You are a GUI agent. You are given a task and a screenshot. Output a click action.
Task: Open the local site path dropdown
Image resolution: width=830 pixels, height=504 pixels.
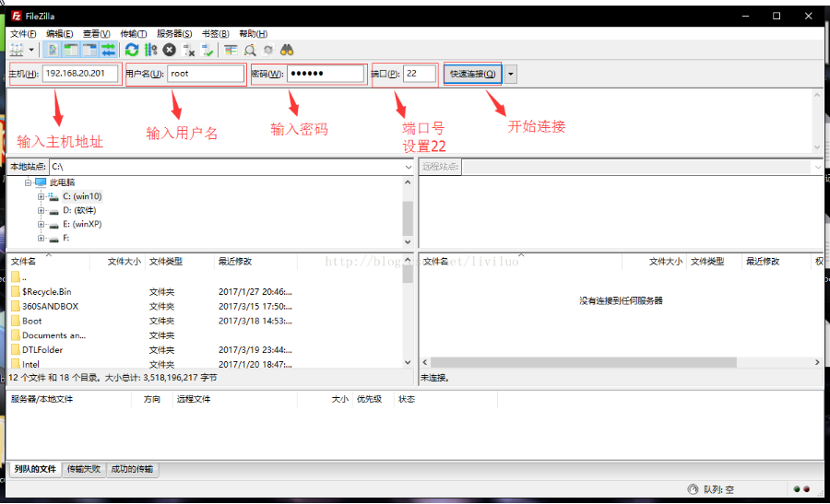[x=409, y=167]
